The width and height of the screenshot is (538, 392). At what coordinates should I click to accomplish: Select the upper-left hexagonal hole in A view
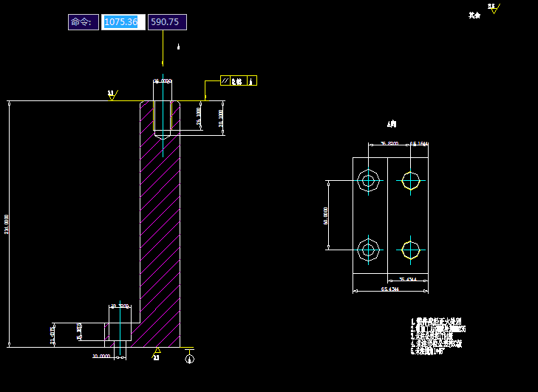point(368,181)
